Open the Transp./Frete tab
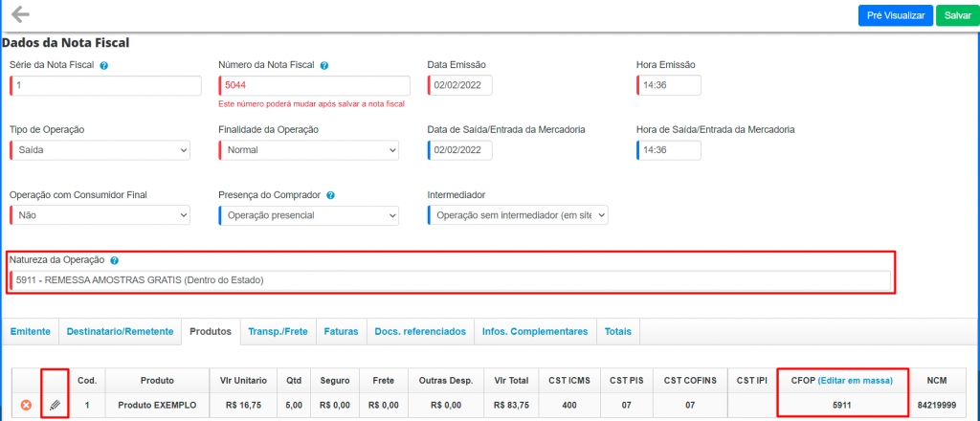This screenshot has width=980, height=421. [278, 331]
